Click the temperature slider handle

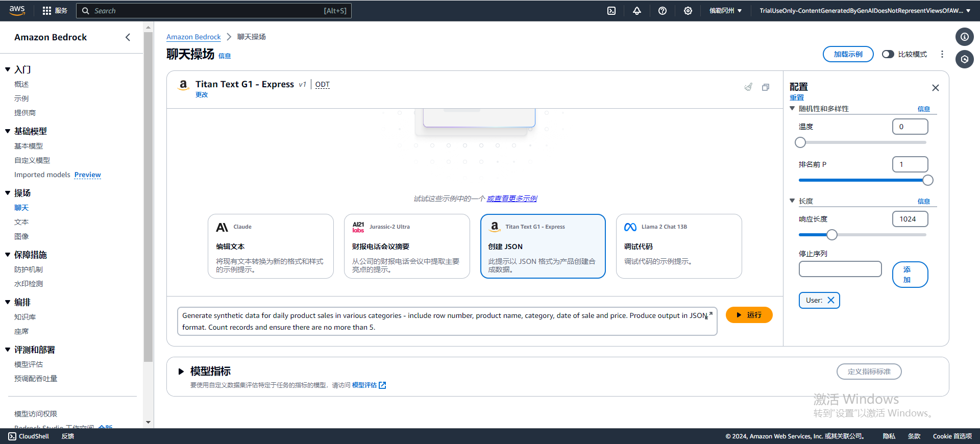pyautogui.click(x=800, y=142)
